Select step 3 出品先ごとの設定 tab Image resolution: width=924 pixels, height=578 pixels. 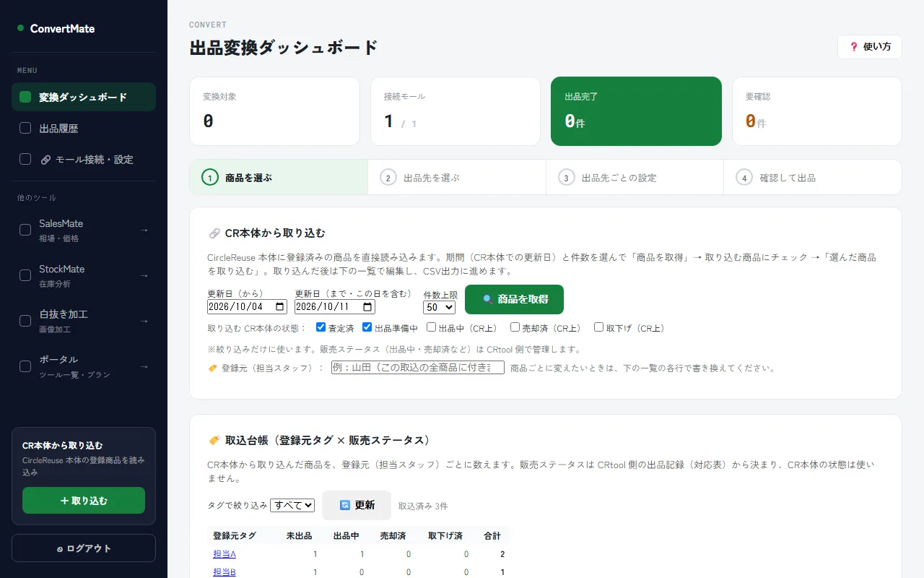click(x=635, y=177)
